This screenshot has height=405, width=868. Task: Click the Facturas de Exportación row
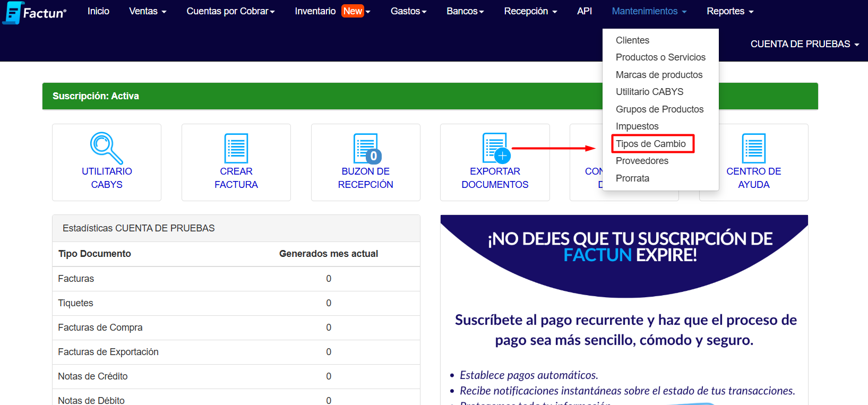236,352
